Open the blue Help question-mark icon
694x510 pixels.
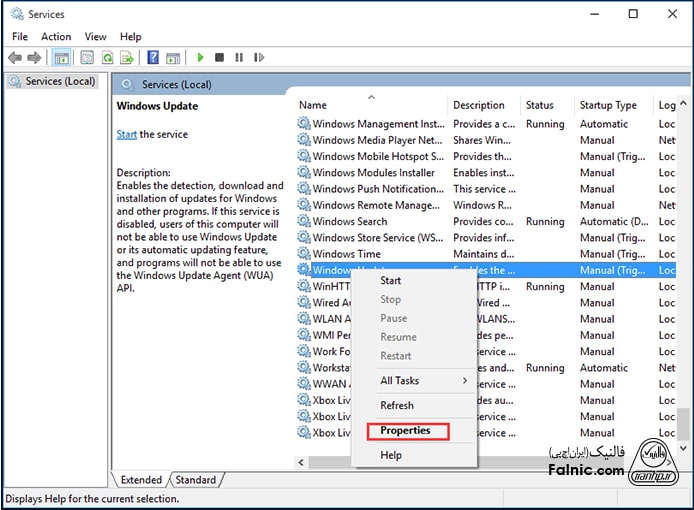click(x=153, y=58)
